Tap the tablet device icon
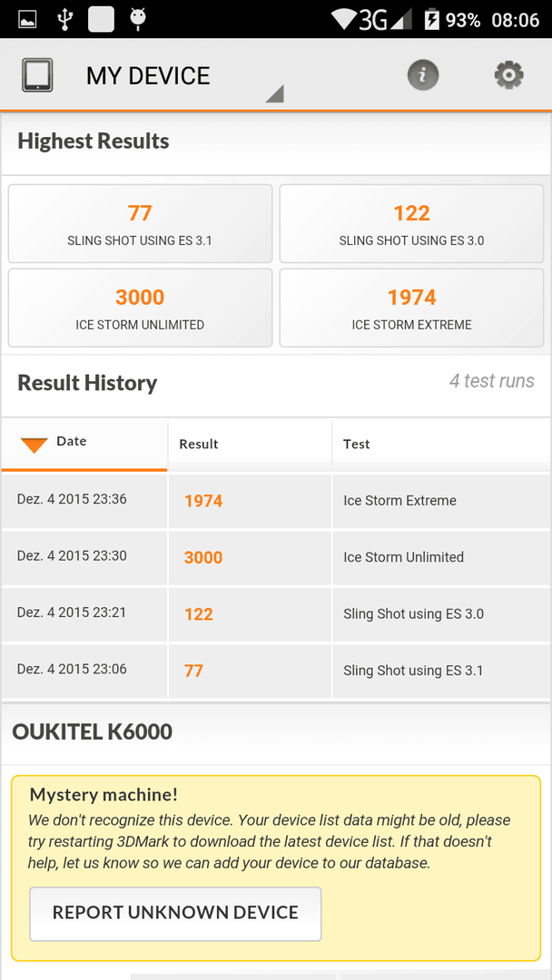The height and width of the screenshot is (980, 552). pyautogui.click(x=37, y=75)
